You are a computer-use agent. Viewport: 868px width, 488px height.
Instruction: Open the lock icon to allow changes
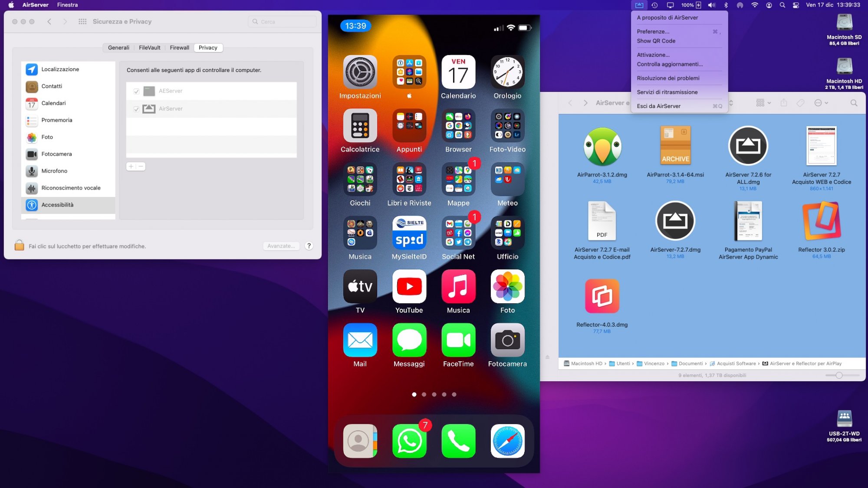(19, 246)
